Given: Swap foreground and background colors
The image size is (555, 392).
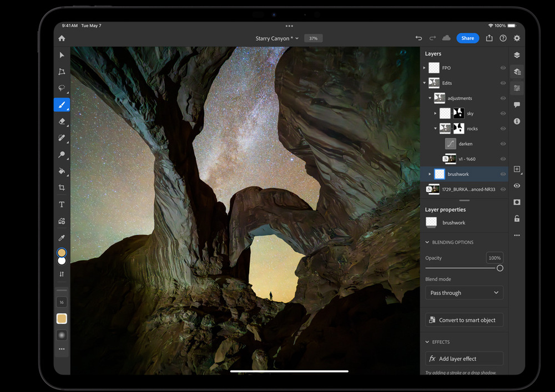Looking at the screenshot, I should coord(62,274).
